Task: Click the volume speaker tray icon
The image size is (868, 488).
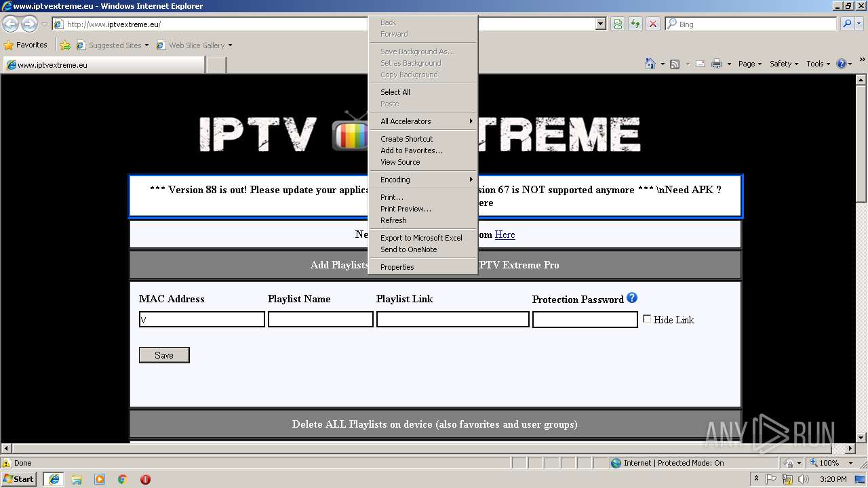Action: pyautogui.click(x=803, y=479)
